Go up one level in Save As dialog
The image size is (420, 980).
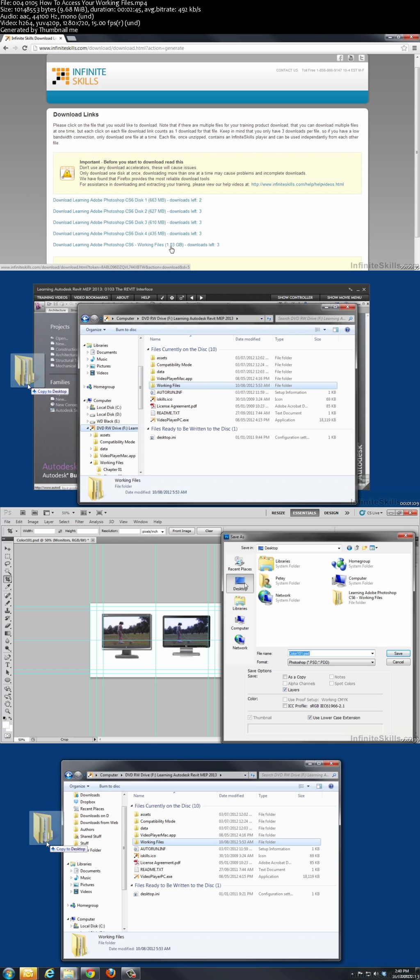coord(357,548)
